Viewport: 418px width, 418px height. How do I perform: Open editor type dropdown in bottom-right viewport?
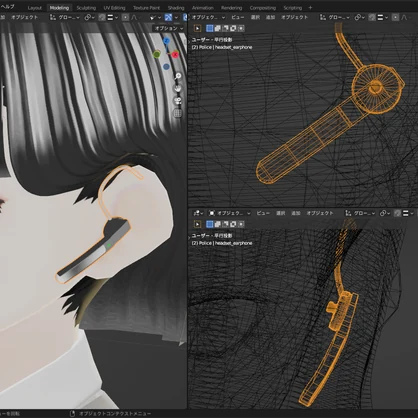point(198,213)
